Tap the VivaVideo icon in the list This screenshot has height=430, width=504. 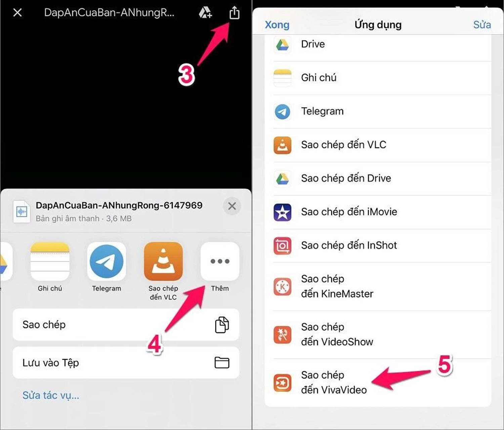283,383
